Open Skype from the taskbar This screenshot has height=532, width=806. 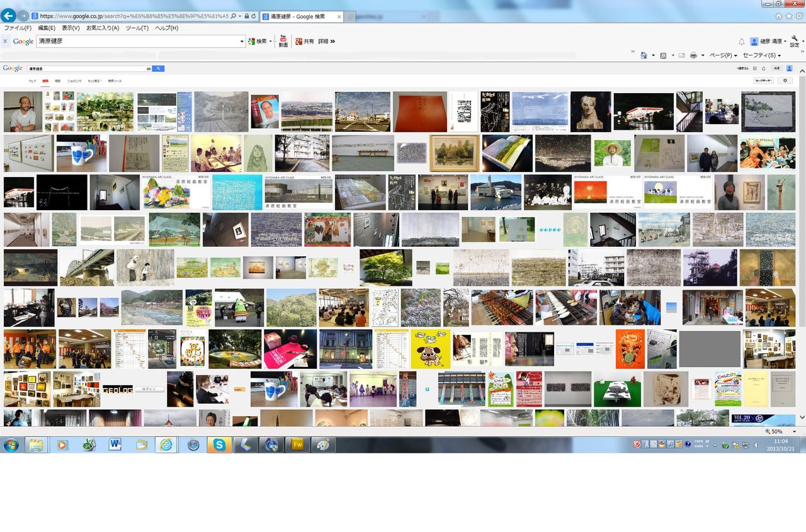tap(219, 444)
